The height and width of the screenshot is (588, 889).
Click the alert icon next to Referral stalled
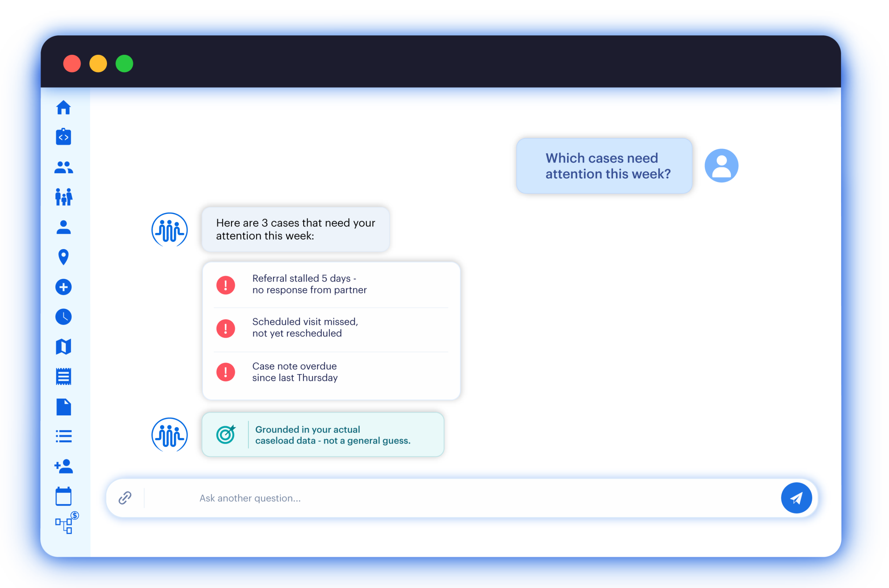coord(225,285)
